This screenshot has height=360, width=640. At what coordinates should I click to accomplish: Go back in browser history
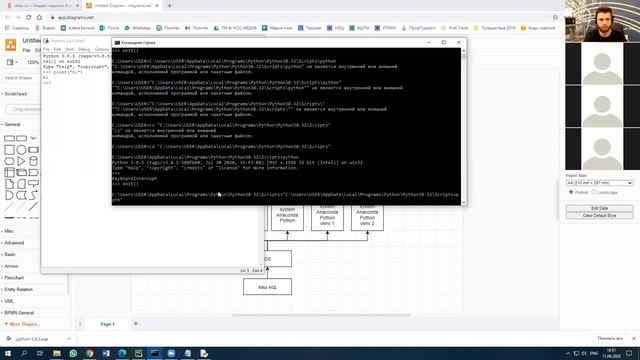click(7, 18)
